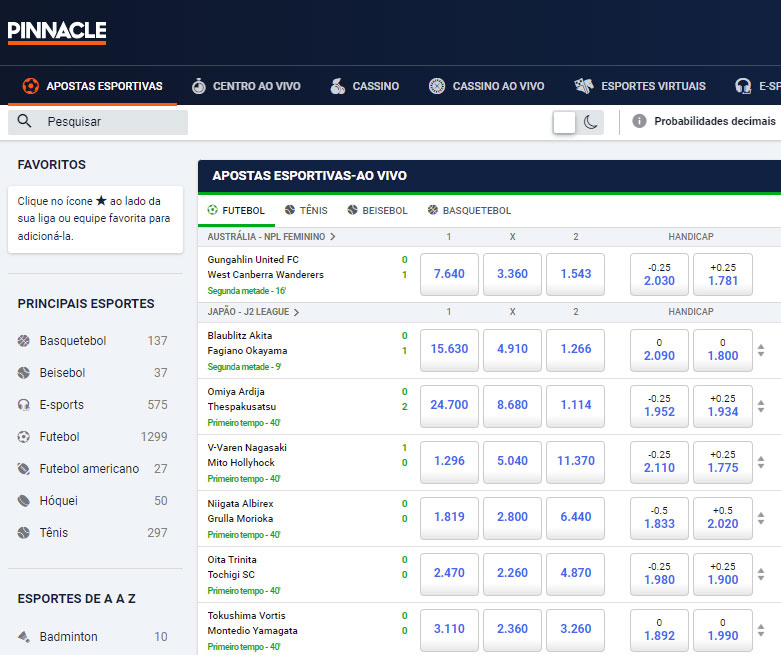Click the info icon next to Probabilidades decimais
Viewport: 781px width, 655px height.
tap(639, 121)
